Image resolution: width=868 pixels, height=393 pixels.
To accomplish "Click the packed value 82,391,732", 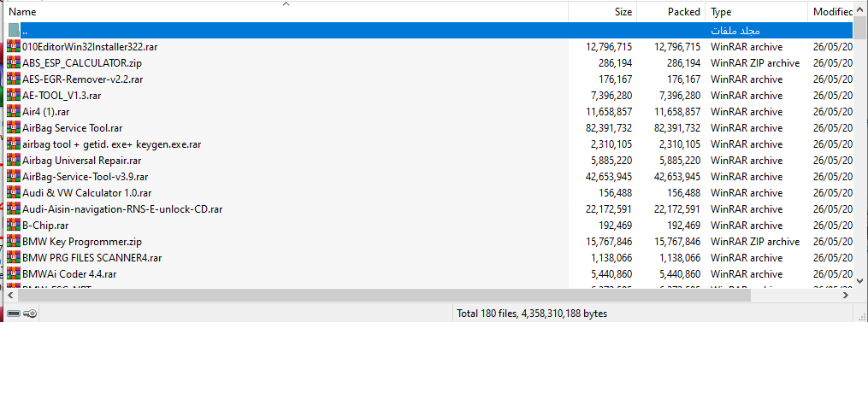I will pyautogui.click(x=677, y=128).
